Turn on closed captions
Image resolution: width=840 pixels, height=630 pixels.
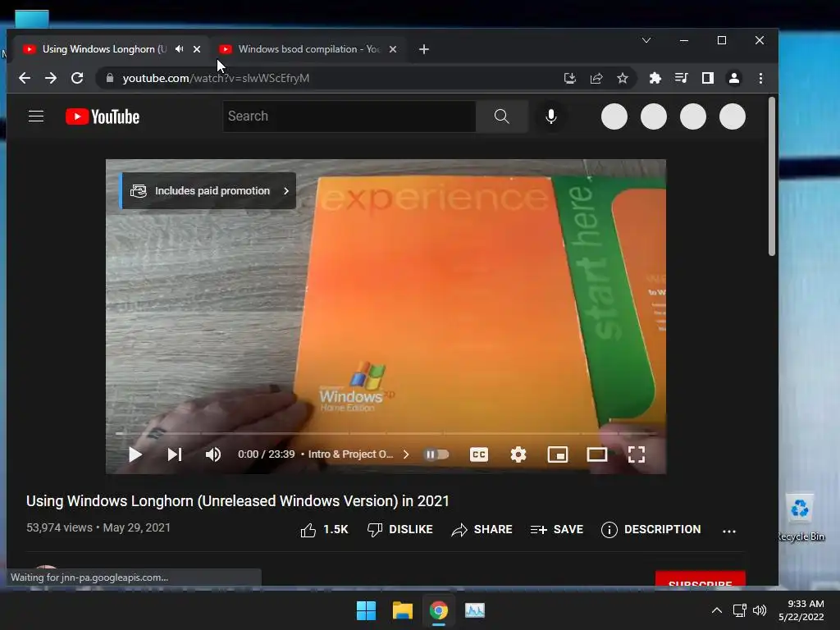click(x=479, y=454)
